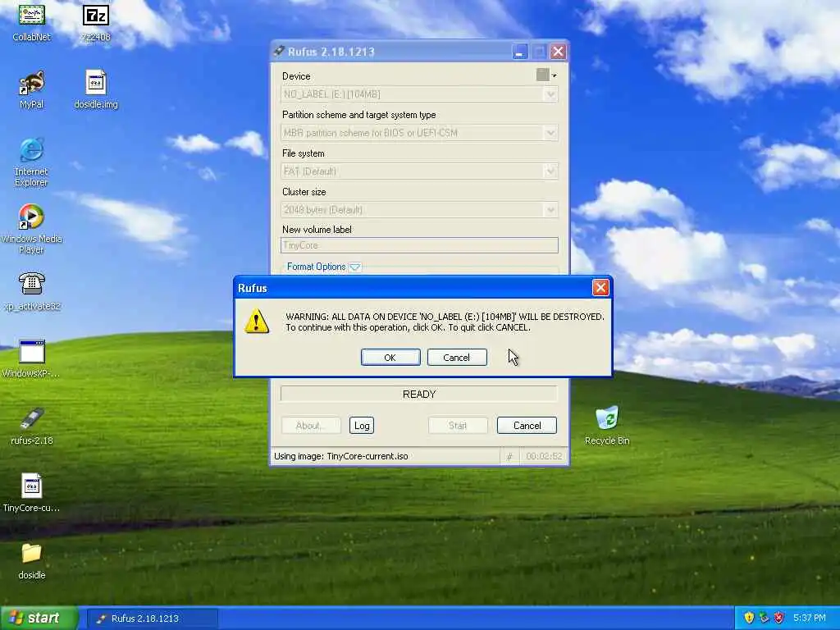Viewport: 840px width, 630px height.
Task: Confirm the warning dialog with OK
Action: [390, 358]
